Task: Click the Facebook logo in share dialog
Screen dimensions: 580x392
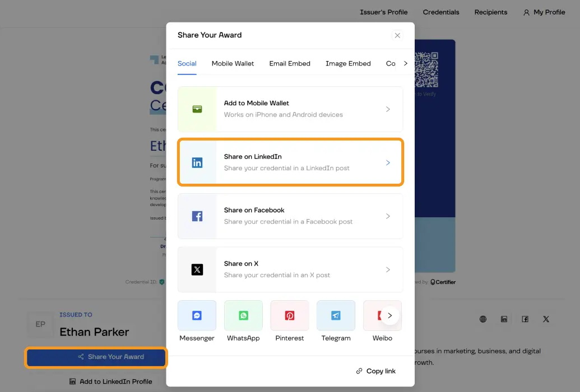Action: (x=197, y=216)
